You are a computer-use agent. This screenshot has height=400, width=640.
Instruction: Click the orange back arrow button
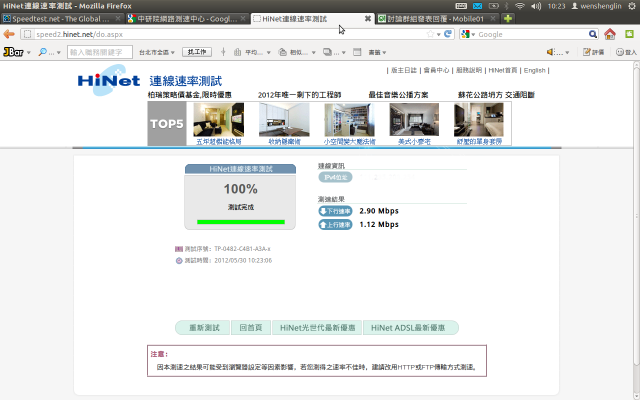(9, 34)
